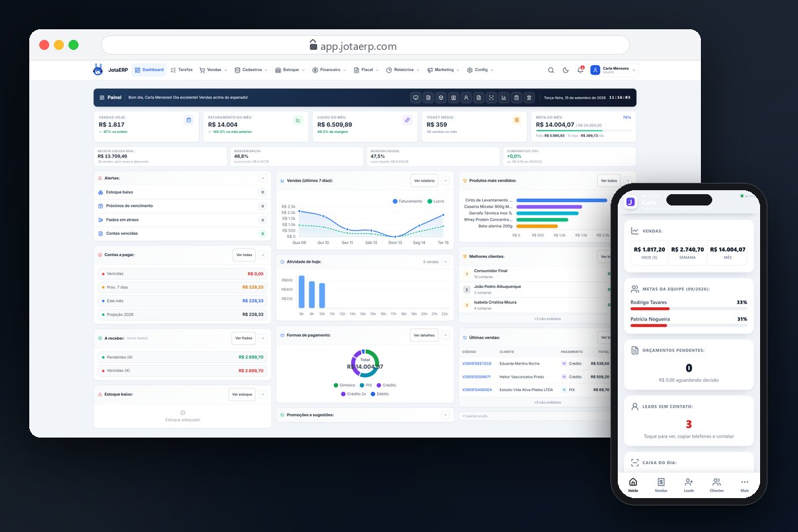
Task: Click Ver todas in Contas a pagar
Action: tap(244, 255)
